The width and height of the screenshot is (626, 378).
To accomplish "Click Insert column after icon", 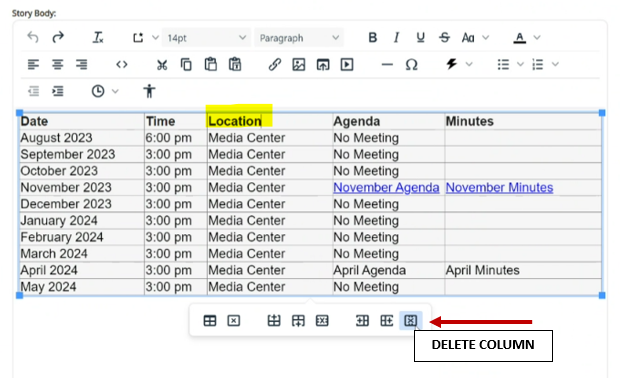I will pyautogui.click(x=386, y=321).
